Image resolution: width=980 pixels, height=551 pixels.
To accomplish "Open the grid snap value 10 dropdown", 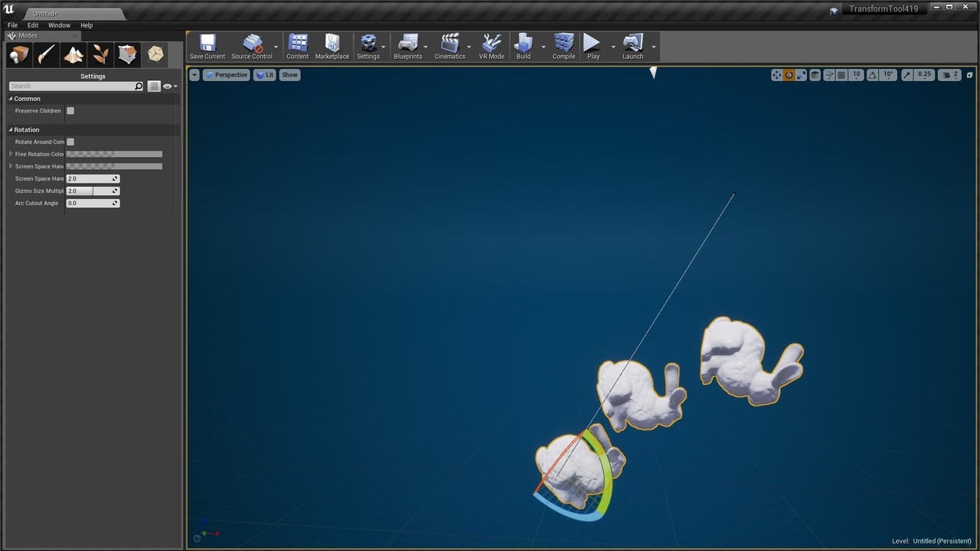I will [x=856, y=75].
